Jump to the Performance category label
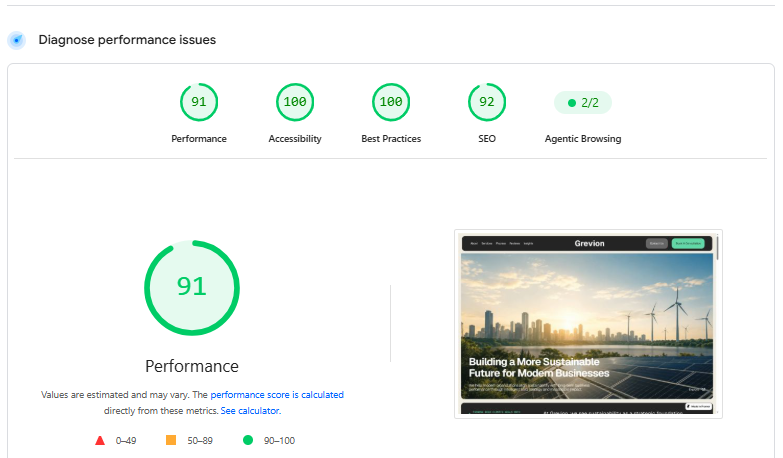 tap(199, 139)
